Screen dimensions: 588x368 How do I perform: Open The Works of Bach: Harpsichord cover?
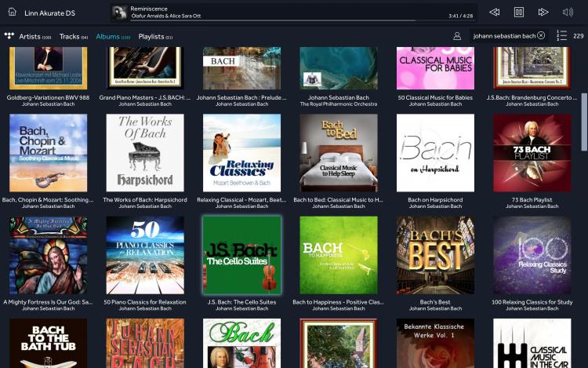pos(145,153)
